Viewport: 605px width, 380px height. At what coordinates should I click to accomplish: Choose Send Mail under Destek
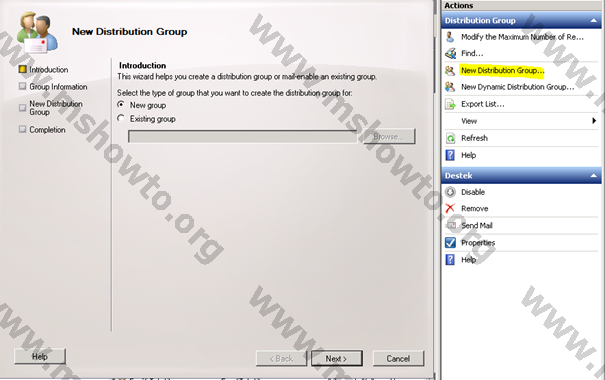477,226
